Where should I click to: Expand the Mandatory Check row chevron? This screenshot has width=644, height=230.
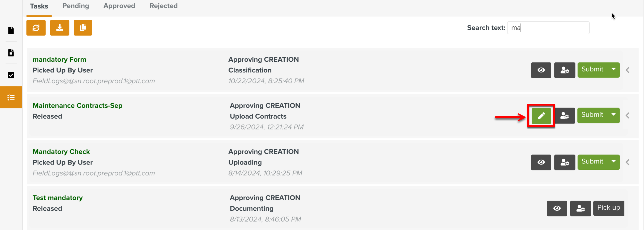point(628,162)
